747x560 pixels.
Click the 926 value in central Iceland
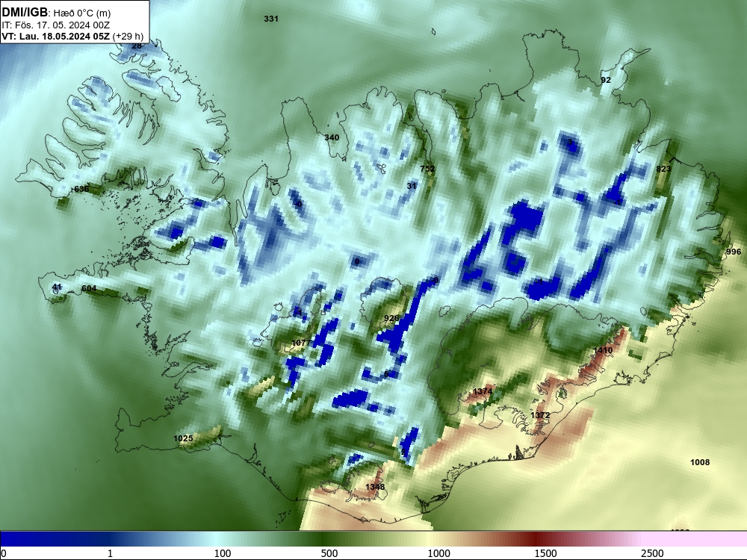point(391,318)
